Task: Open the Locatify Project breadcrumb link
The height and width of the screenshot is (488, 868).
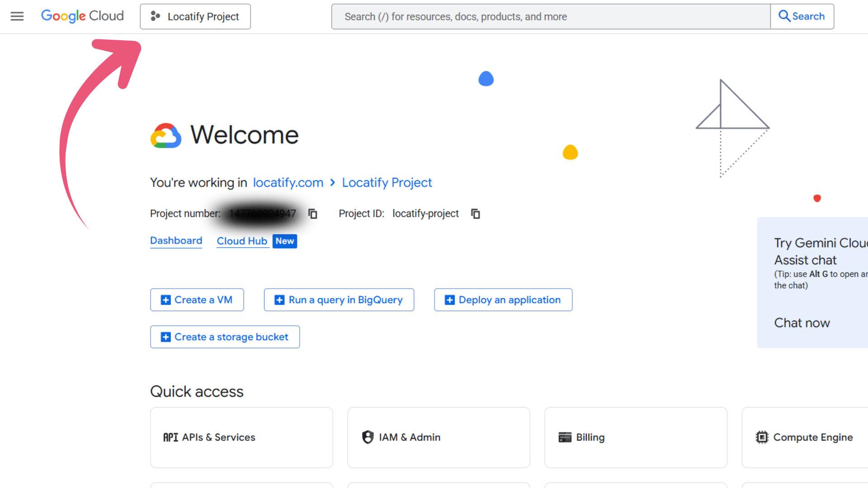Action: 387,183
